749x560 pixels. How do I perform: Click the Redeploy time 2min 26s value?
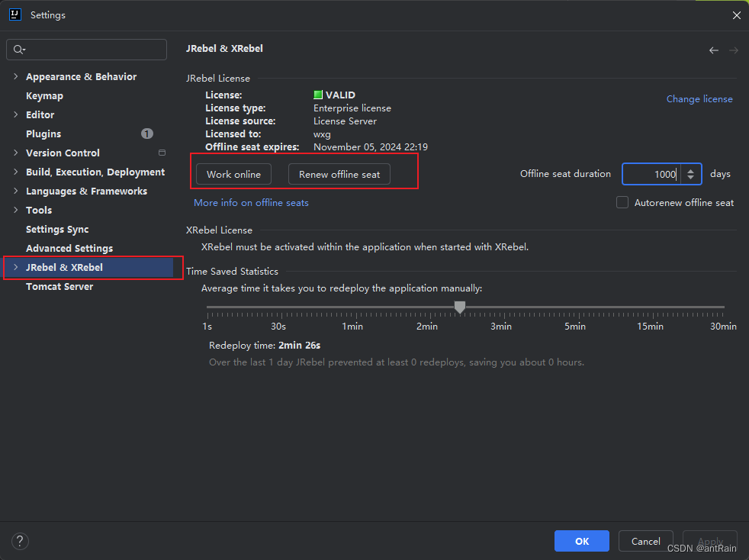point(300,345)
